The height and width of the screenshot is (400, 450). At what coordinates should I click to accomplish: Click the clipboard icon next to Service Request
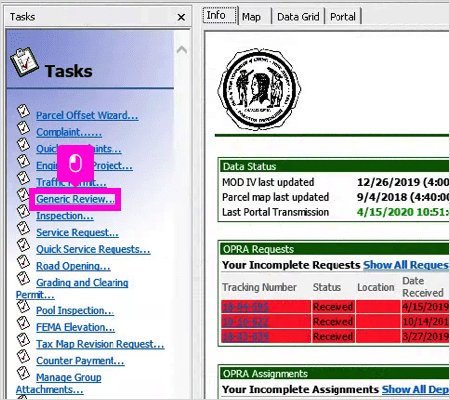click(23, 228)
